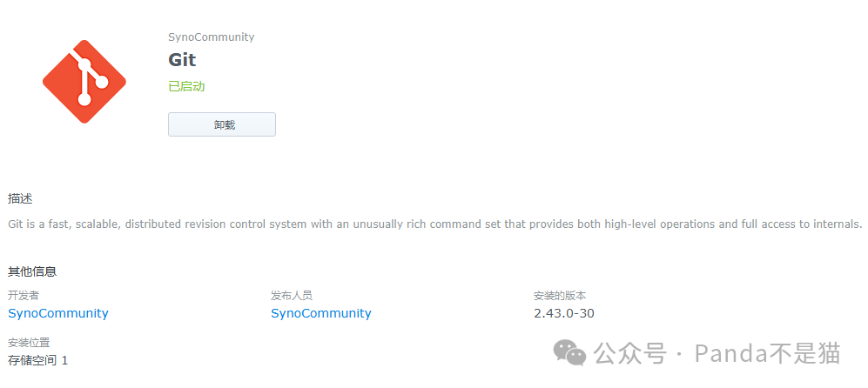Click the 安装的版本 field label

click(x=560, y=296)
